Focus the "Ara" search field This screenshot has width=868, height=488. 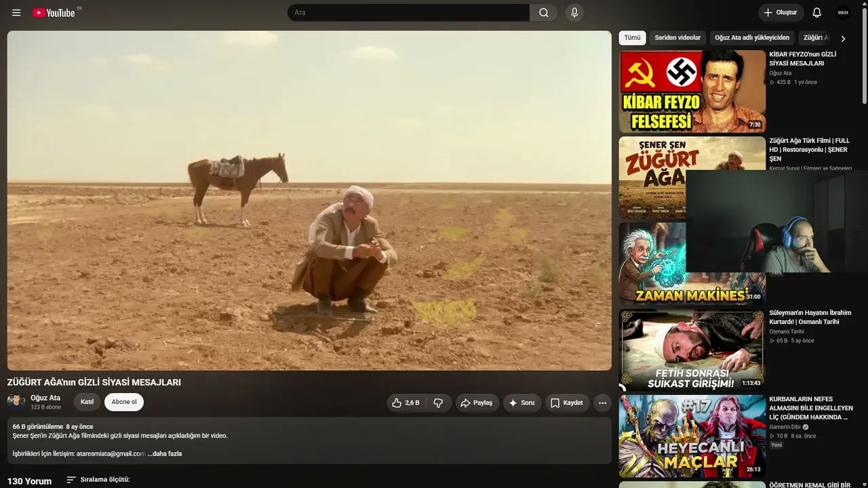tap(409, 13)
